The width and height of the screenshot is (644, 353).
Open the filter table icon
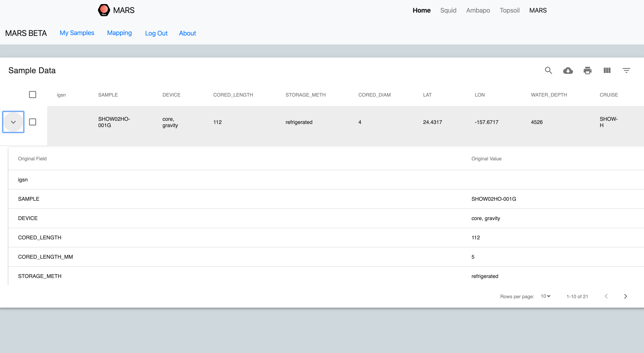pyautogui.click(x=626, y=71)
